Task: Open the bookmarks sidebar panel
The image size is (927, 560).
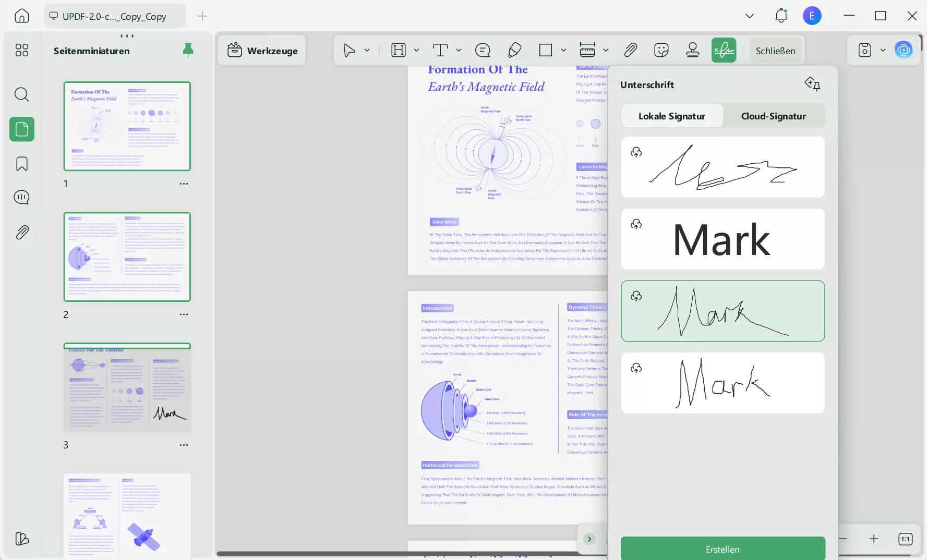Action: (x=22, y=164)
